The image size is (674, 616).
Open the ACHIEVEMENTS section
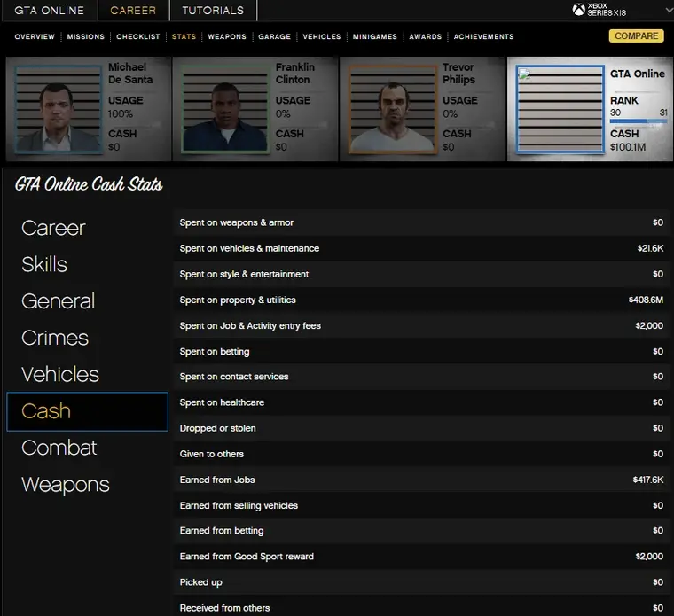point(483,36)
